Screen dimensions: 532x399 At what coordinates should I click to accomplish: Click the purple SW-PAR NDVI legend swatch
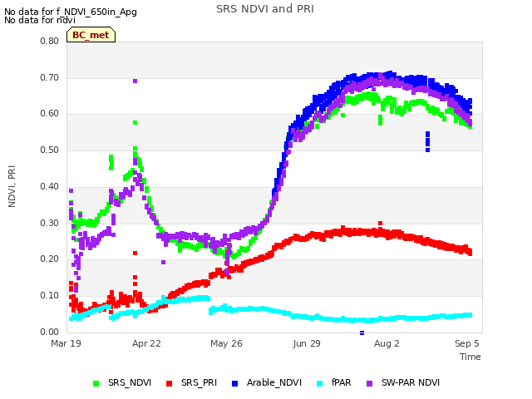click(x=369, y=384)
